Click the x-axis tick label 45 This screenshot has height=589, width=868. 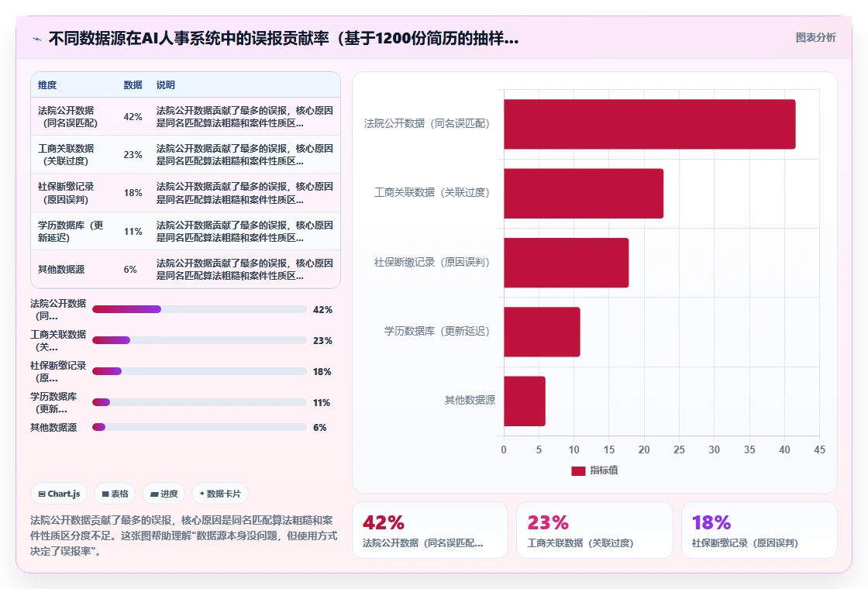(x=819, y=450)
